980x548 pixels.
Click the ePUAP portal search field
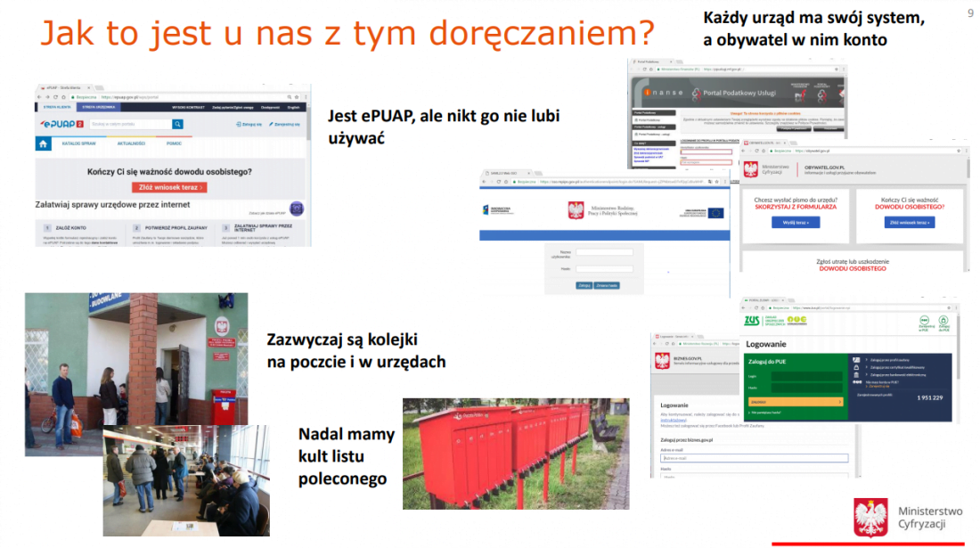pyautogui.click(x=125, y=125)
